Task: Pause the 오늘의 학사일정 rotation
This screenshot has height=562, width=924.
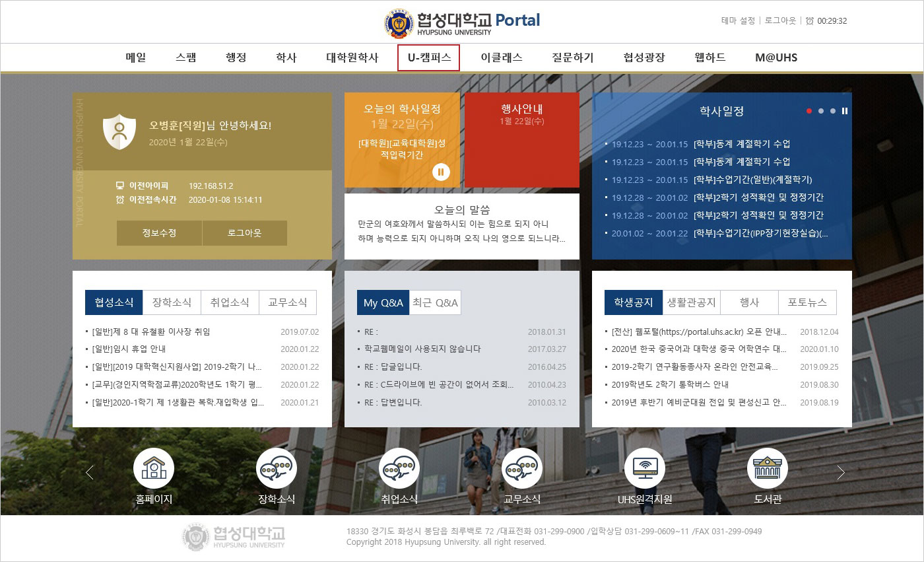Action: [441, 172]
